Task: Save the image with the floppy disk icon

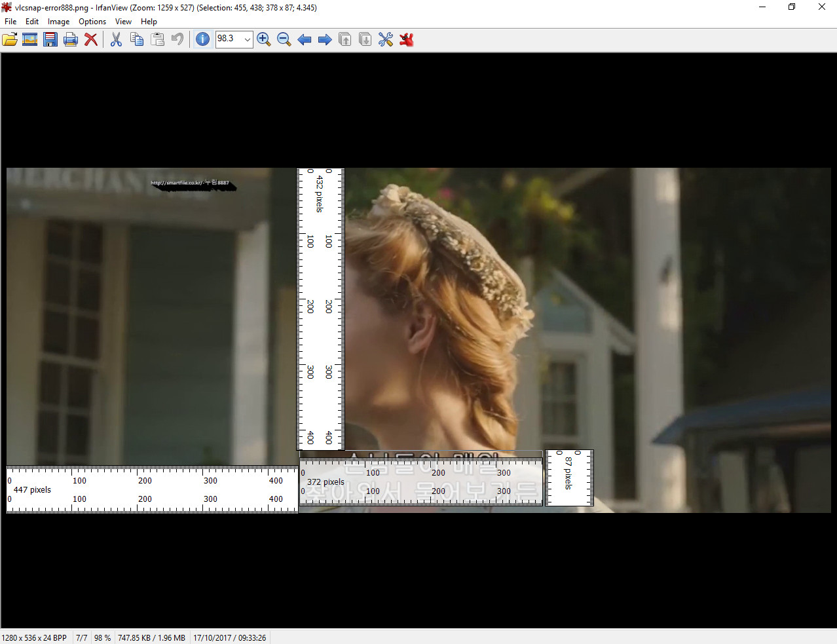Action: [50, 39]
